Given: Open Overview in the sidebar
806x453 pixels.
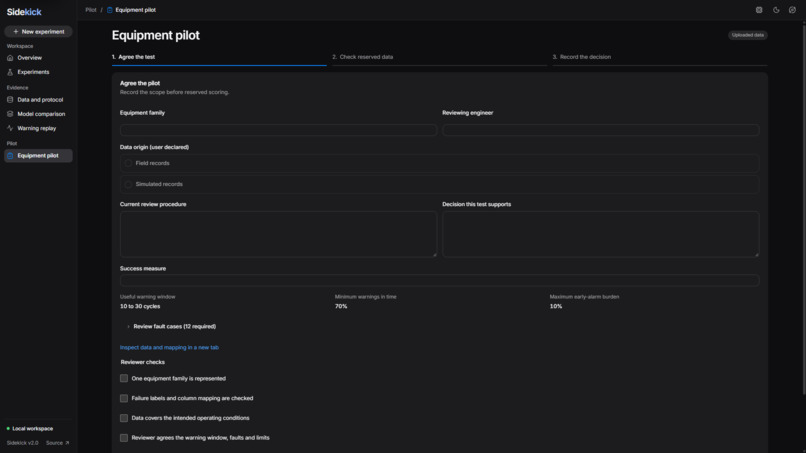Looking at the screenshot, I should [x=39, y=58].
